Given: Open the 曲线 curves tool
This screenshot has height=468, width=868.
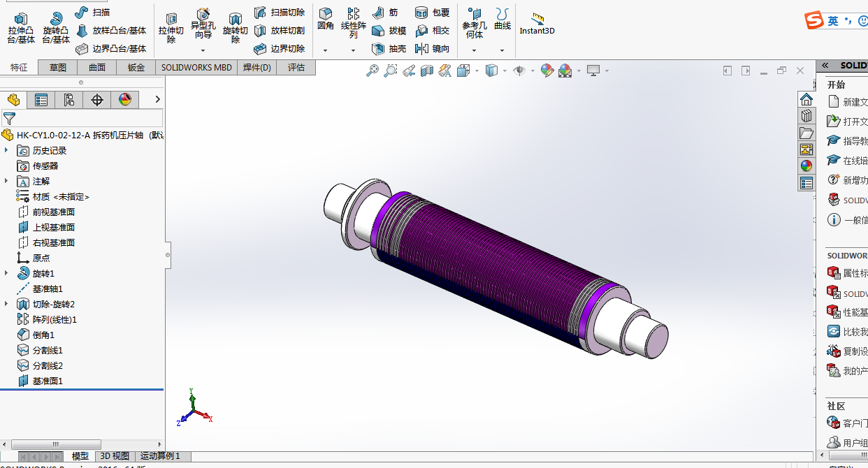Looking at the screenshot, I should [502, 20].
